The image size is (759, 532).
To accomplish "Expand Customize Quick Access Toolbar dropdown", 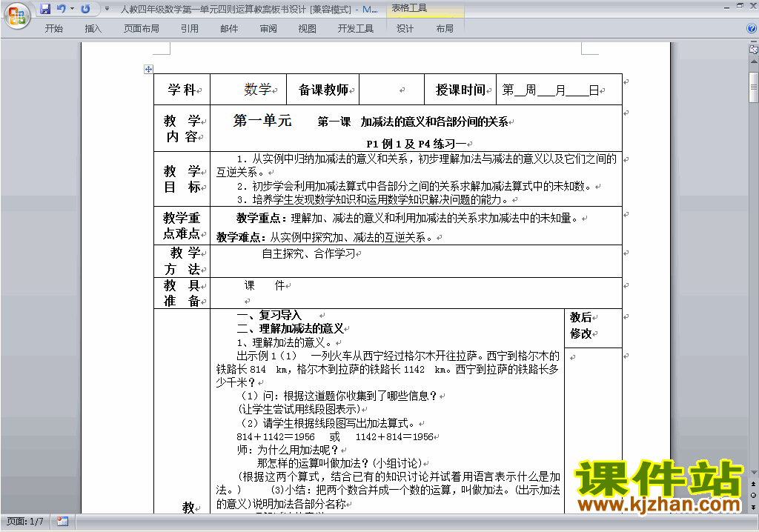I will (107, 9).
